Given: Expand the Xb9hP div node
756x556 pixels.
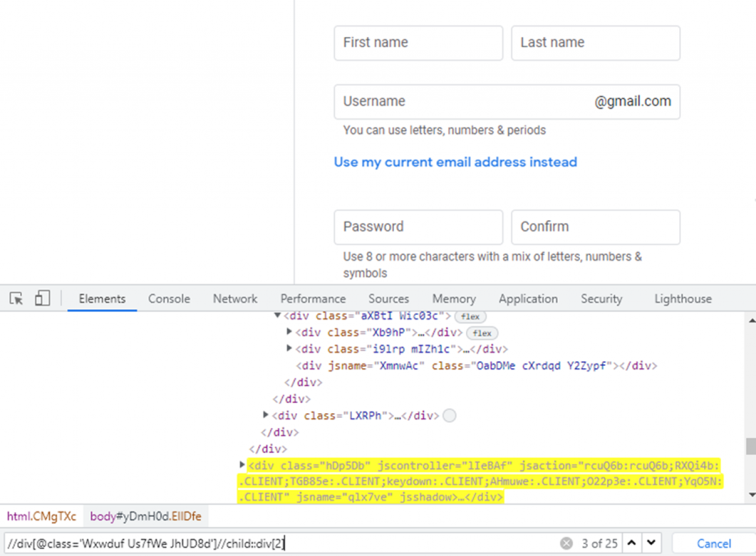Looking at the screenshot, I should (x=289, y=332).
